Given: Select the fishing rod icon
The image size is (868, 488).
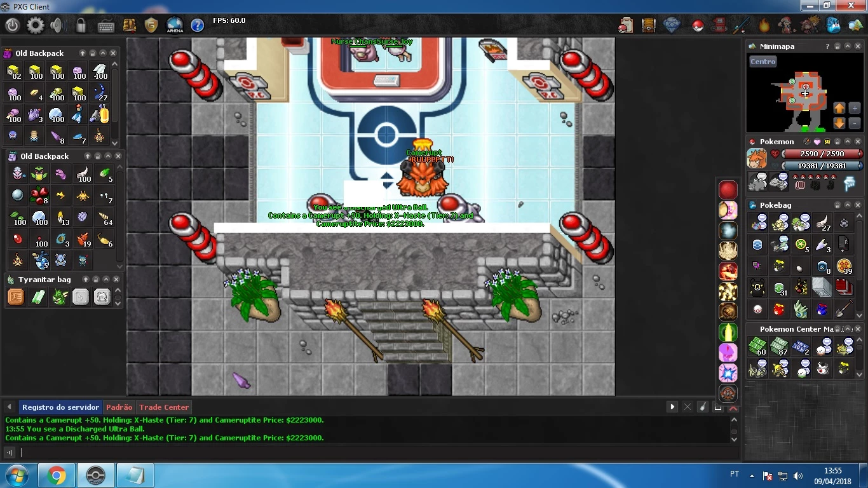Looking at the screenshot, I should tap(742, 25).
